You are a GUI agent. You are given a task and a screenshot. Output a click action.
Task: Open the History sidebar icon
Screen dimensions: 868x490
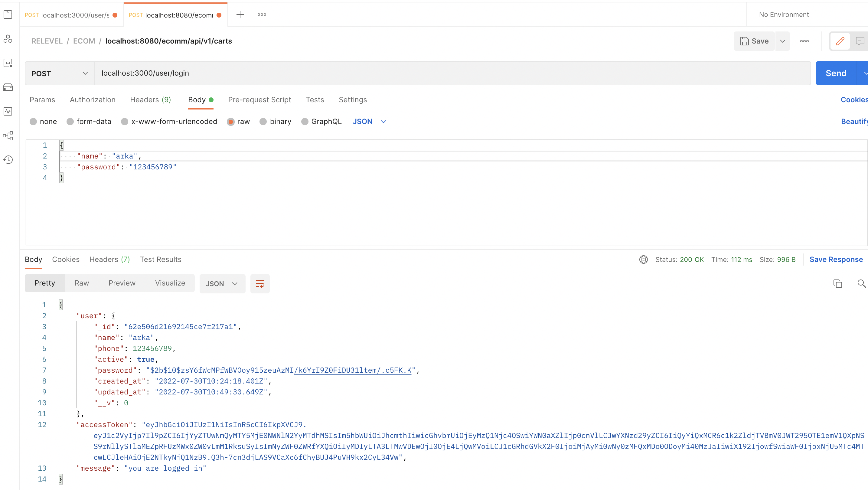pyautogui.click(x=8, y=160)
